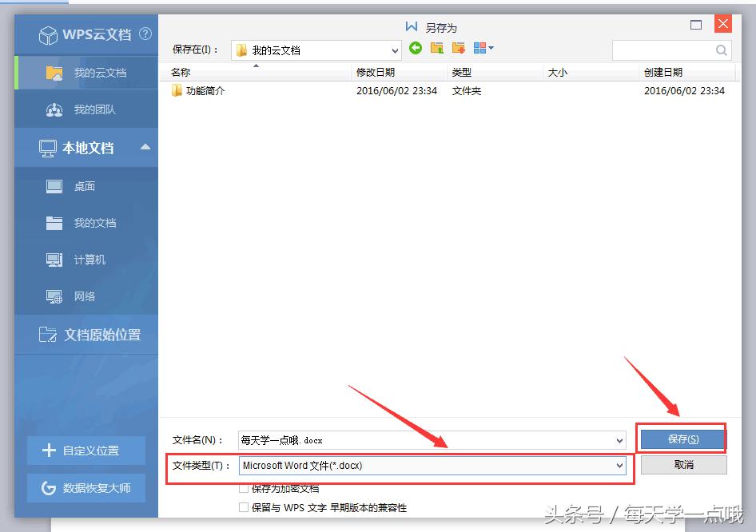Click the 取消 button
The width and height of the screenshot is (756, 532).
[682, 465]
